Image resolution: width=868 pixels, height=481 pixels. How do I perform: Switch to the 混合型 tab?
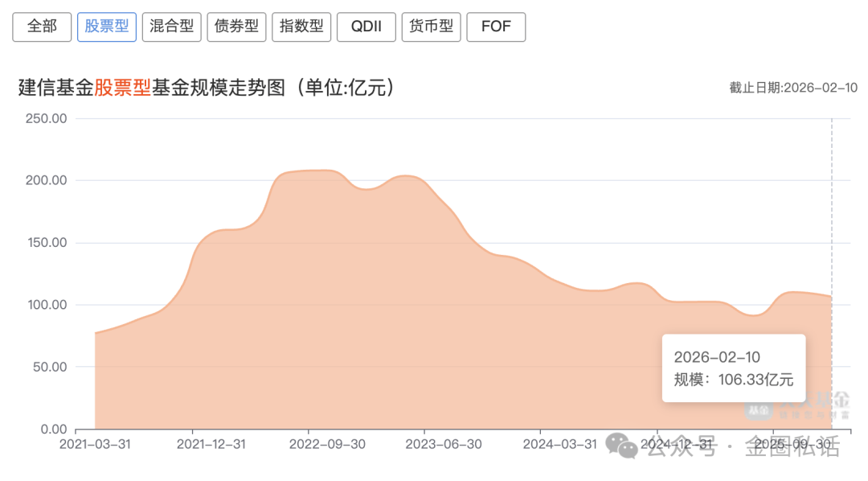[171, 27]
